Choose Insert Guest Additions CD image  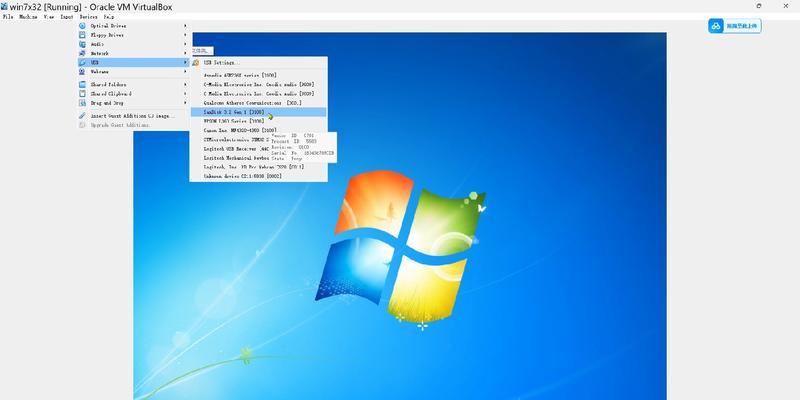(134, 116)
